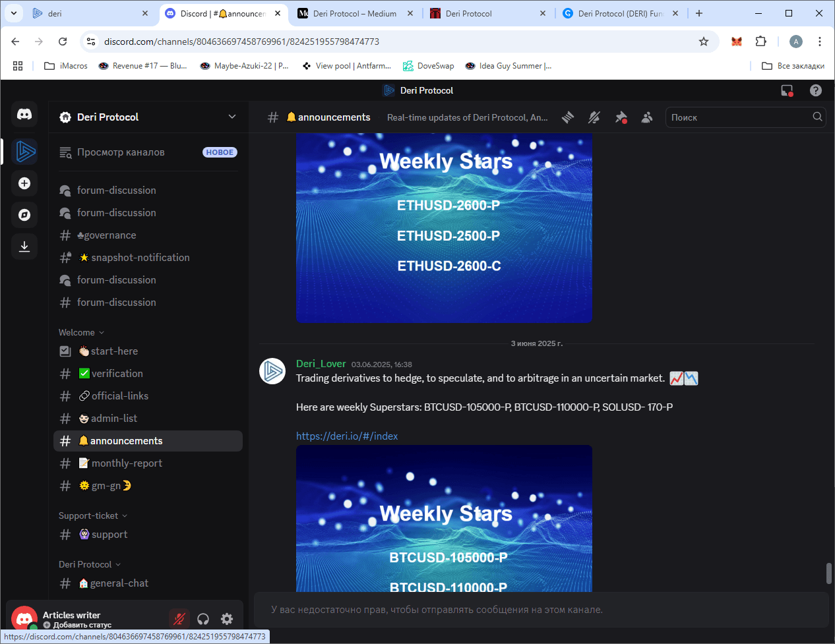Open Все закладки bookmarks folder
Image resolution: width=835 pixels, height=644 pixels.
793,66
